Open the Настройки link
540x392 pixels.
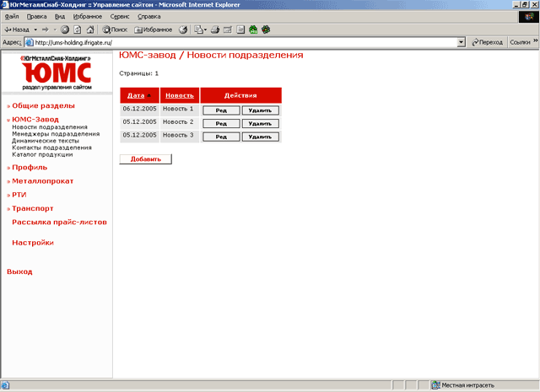coord(33,243)
